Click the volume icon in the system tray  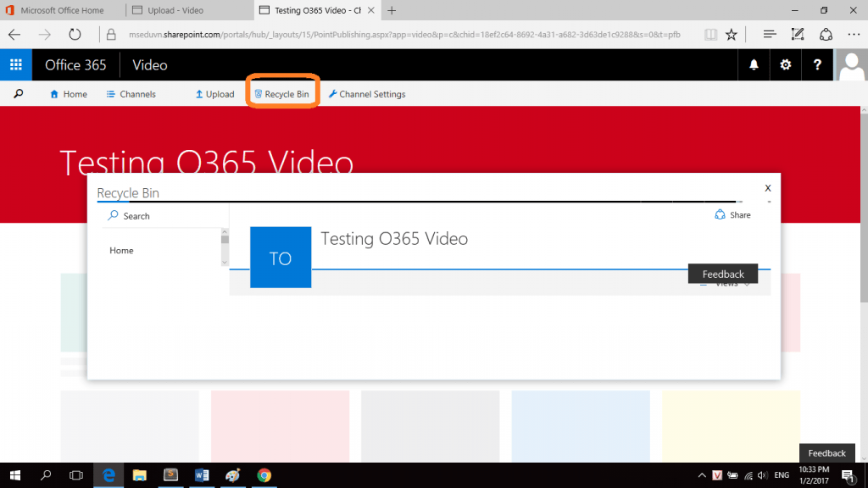tap(763, 475)
